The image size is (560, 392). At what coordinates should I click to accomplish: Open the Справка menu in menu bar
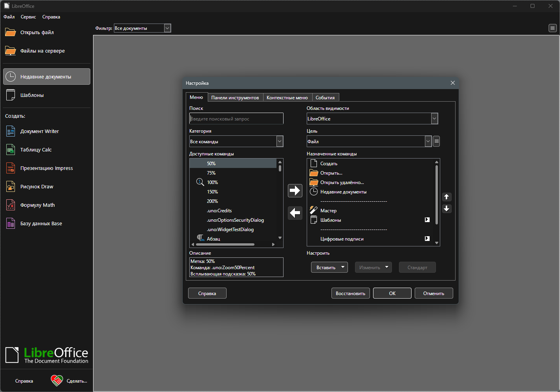(x=51, y=17)
